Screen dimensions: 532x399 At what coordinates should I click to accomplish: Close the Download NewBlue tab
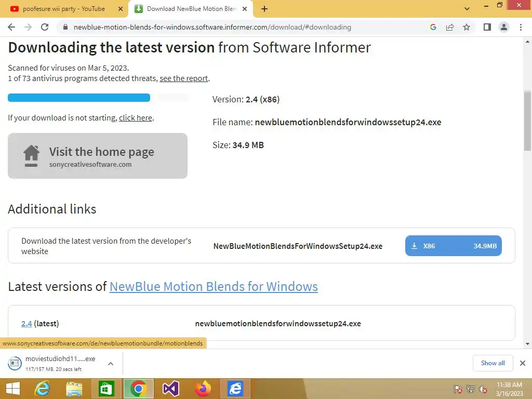(x=245, y=9)
